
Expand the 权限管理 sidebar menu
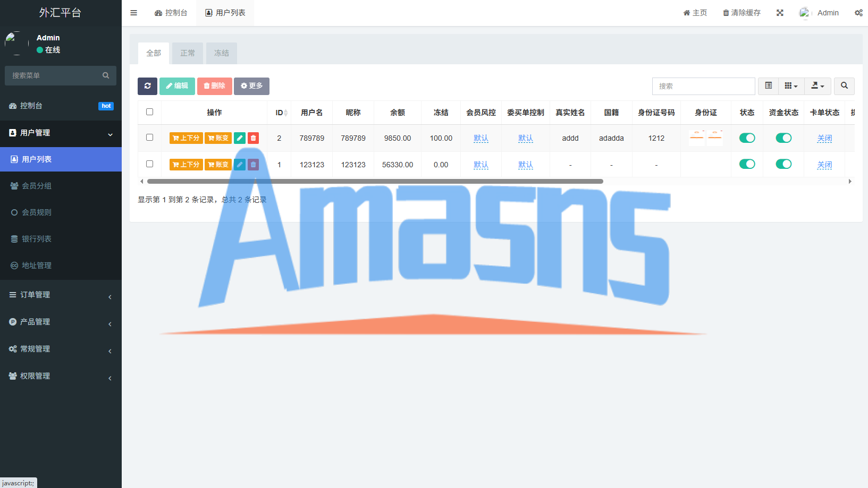[61, 376]
